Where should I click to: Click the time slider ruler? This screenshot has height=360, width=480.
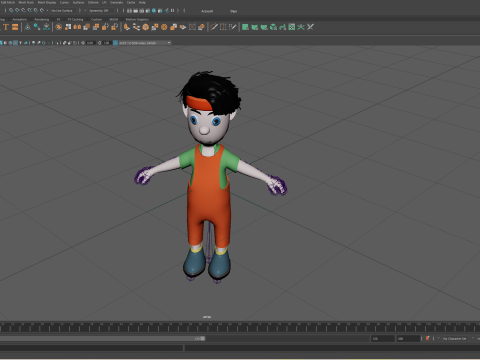(240, 327)
